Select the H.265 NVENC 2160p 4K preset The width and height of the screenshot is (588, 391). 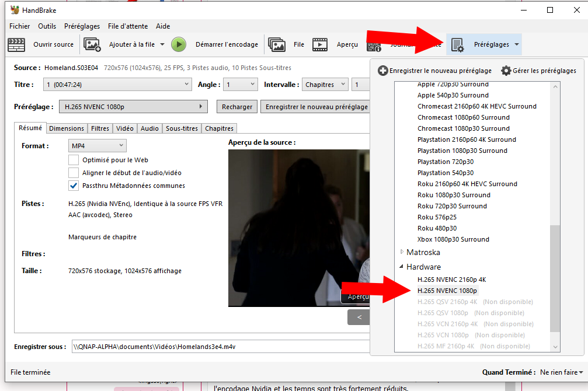(451, 280)
